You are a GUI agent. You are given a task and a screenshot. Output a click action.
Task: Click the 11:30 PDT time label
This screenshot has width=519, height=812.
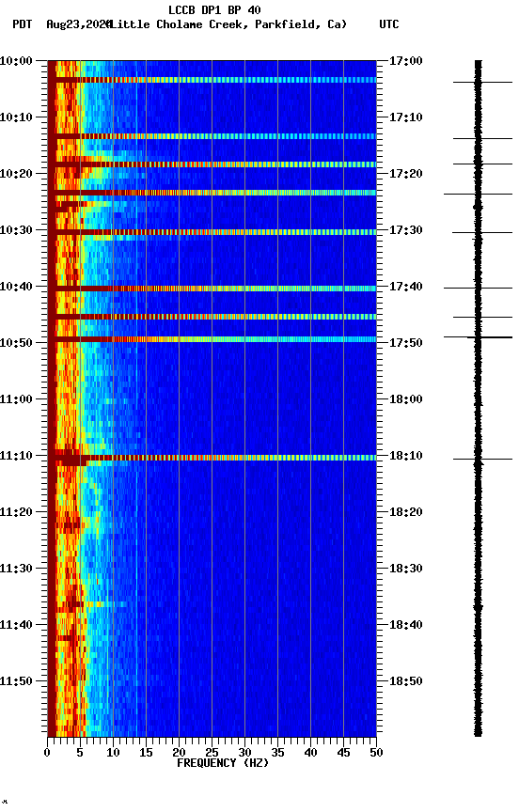16,569
